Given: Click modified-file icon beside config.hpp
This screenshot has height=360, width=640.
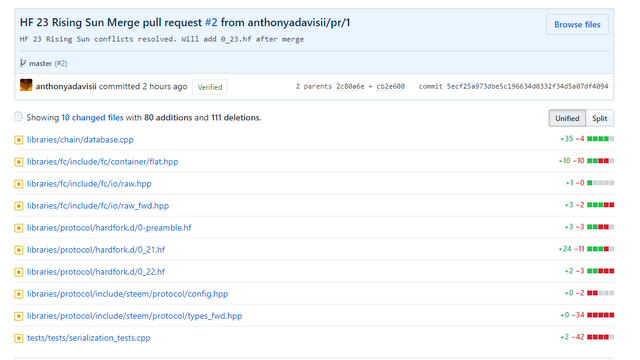Looking at the screenshot, I should (x=18, y=294).
